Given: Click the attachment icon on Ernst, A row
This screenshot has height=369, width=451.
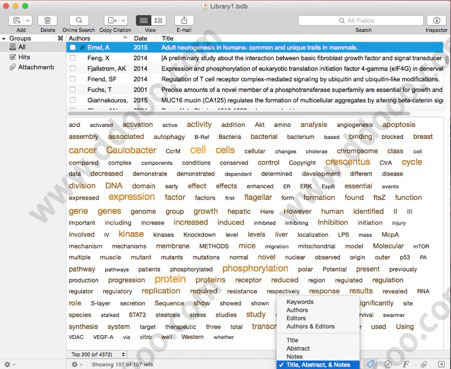Looking at the screenshot, I should point(82,48).
